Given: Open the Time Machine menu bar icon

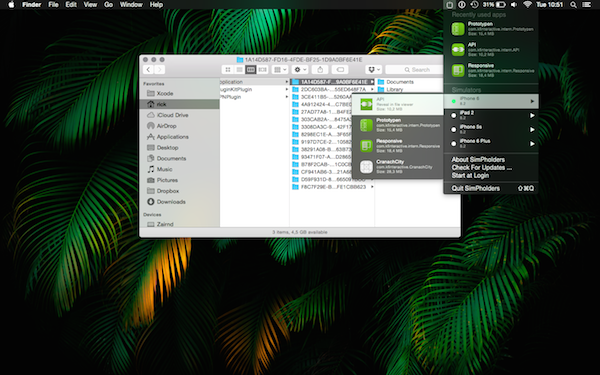Looking at the screenshot, I should pyautogui.click(x=474, y=5).
